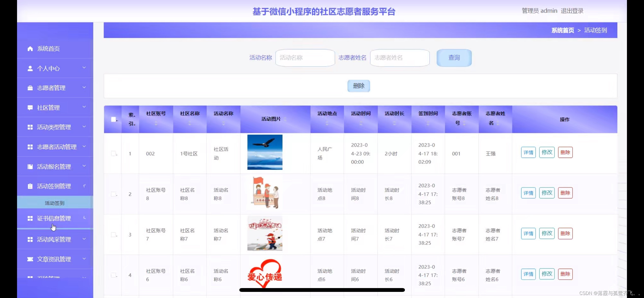This screenshot has height=298, width=644.
Task: Sort by 社区账号 column sort arrows
Action: point(156,123)
